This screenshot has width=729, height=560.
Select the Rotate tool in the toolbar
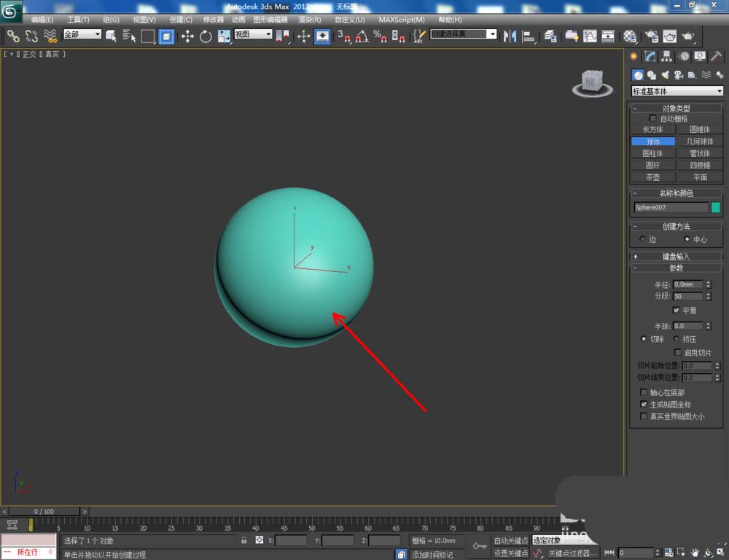click(x=206, y=36)
